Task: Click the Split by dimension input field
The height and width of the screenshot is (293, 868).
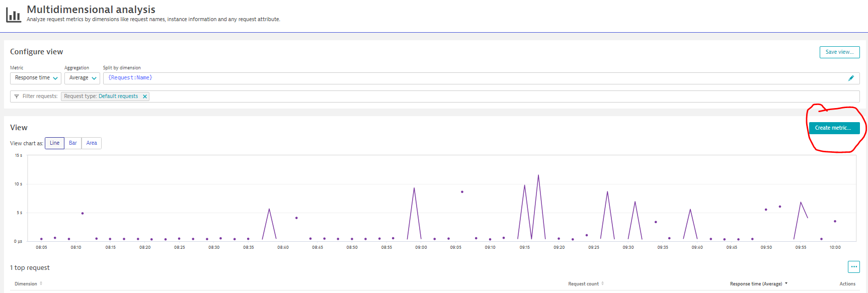Action: pyautogui.click(x=453, y=78)
